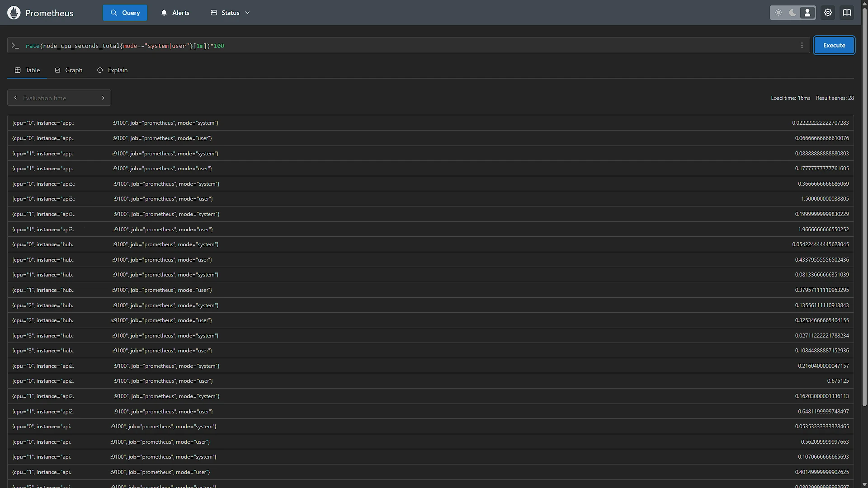The image size is (868, 488).
Task: Click the Prometheus flame logo
Action: pos(14,13)
